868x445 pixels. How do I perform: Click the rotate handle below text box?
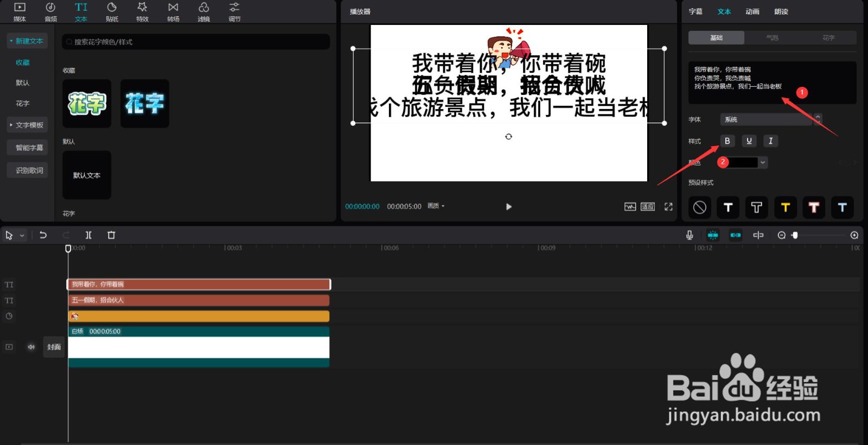[508, 136]
